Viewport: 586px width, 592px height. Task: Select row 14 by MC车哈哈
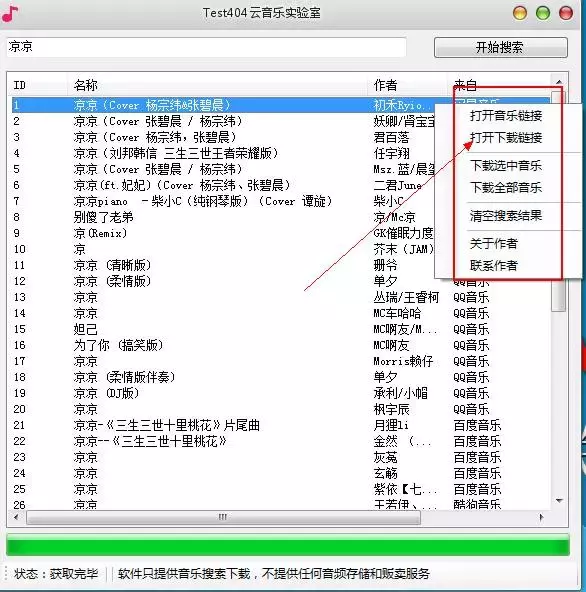(281, 313)
